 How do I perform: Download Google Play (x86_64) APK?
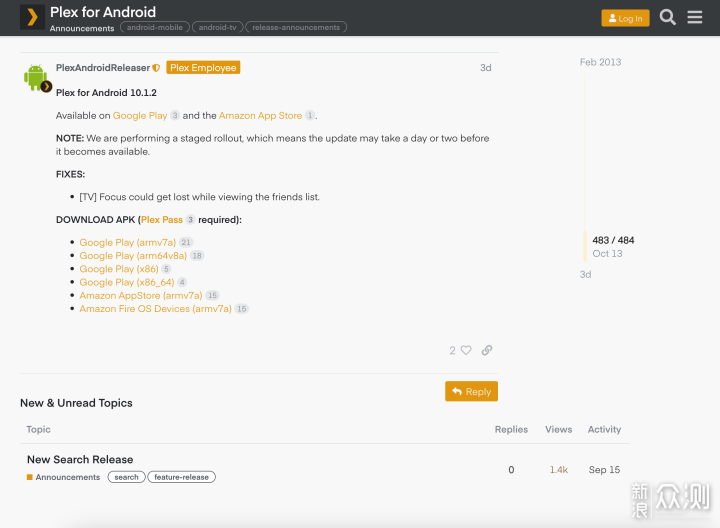coord(127,282)
